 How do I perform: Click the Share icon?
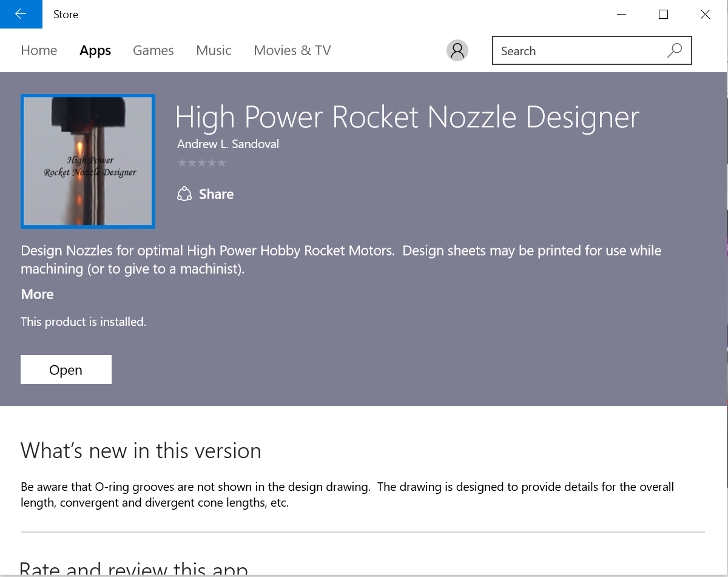[184, 194]
